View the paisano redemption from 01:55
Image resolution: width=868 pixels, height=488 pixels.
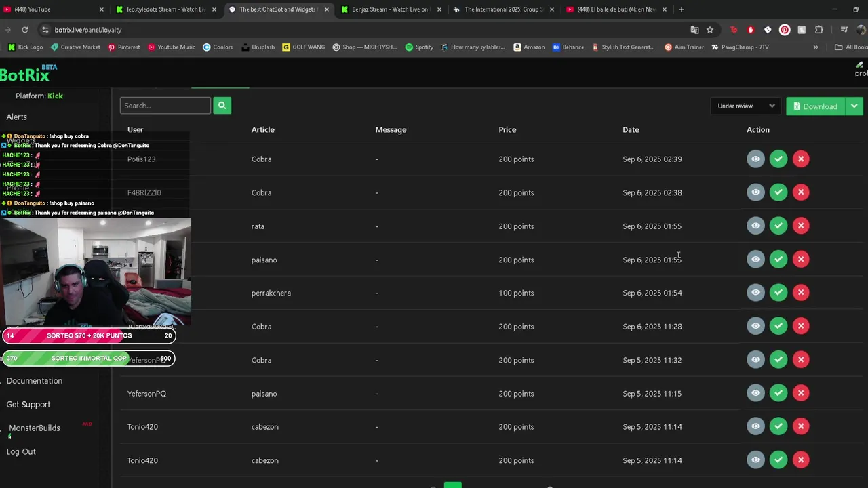755,259
